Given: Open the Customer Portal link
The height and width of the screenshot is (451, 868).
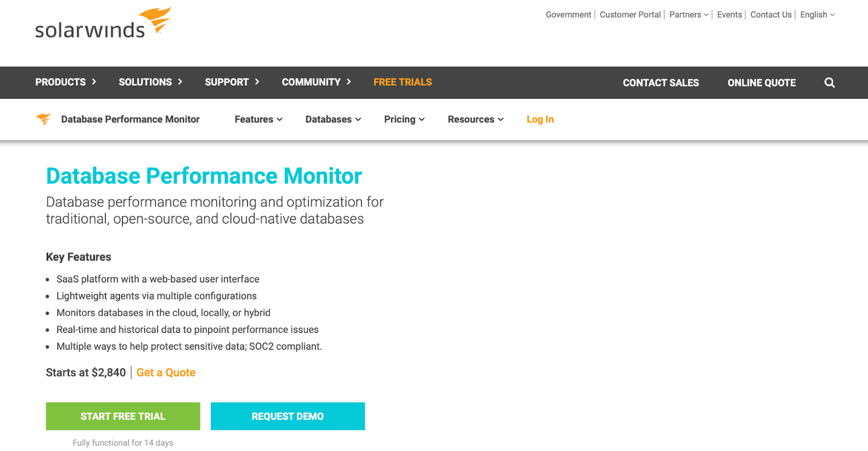Looking at the screenshot, I should pos(630,15).
